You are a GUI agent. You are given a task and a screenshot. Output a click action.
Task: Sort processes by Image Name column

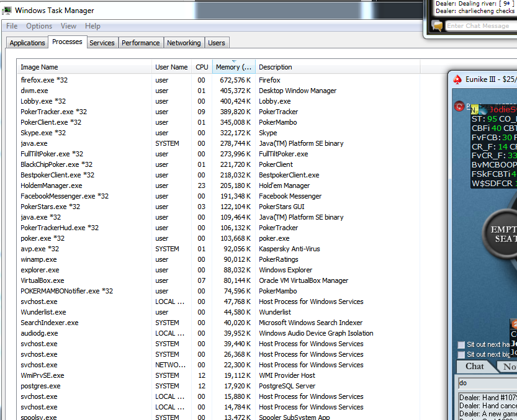pyautogui.click(x=84, y=67)
